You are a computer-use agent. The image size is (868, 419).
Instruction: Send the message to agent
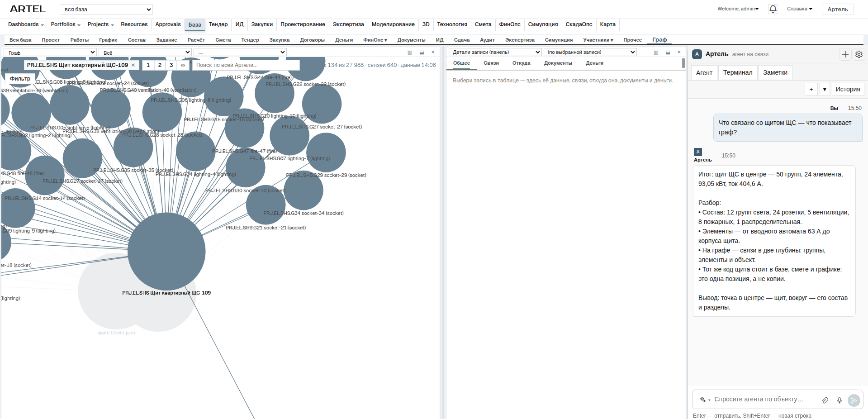(854, 400)
